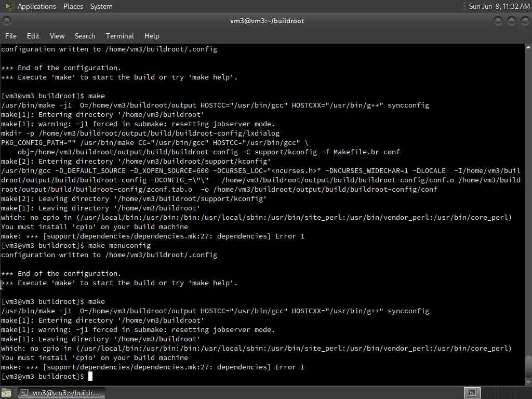
Task: Click the terminal vertical scrollbar thumb
Action: 528,367
